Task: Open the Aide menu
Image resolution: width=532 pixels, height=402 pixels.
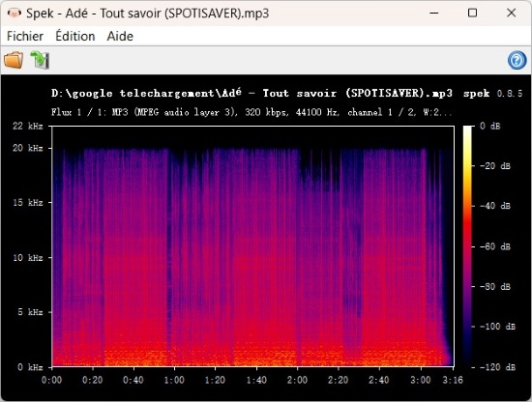Action: pyautogui.click(x=120, y=36)
